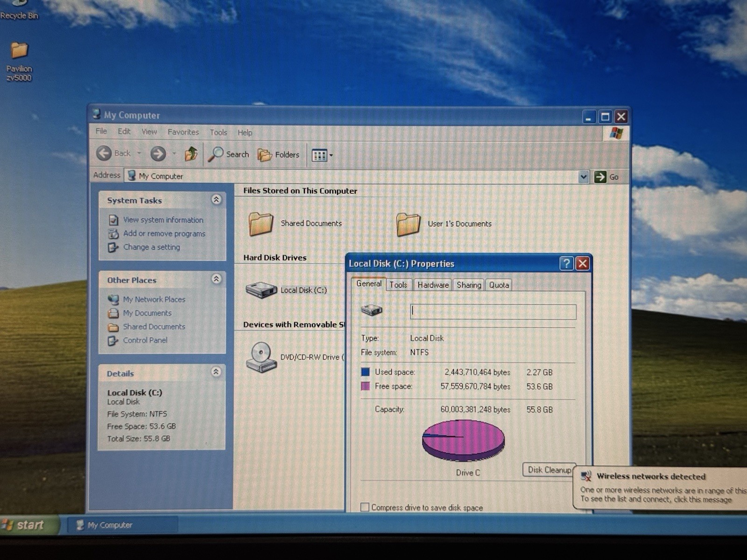This screenshot has height=560, width=747.
Task: Select the Shared Documents folder icon
Action: click(261, 224)
